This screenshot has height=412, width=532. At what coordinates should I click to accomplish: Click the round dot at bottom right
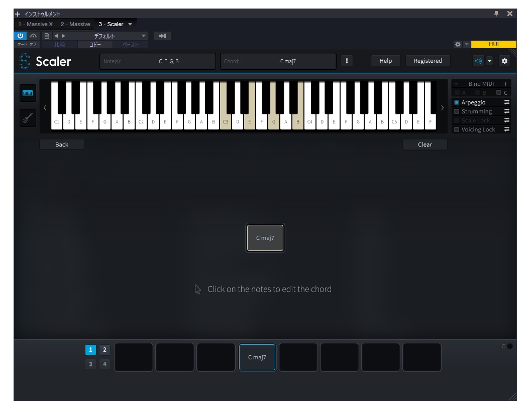click(x=509, y=346)
